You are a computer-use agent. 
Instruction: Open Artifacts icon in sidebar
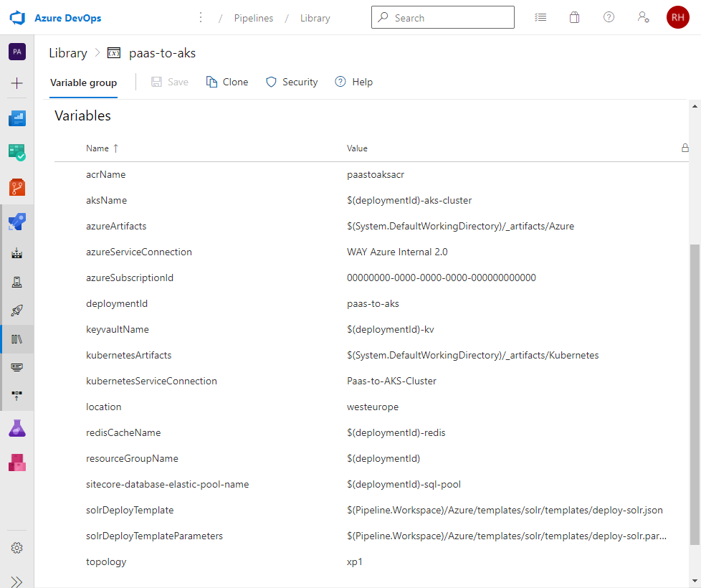[17, 463]
